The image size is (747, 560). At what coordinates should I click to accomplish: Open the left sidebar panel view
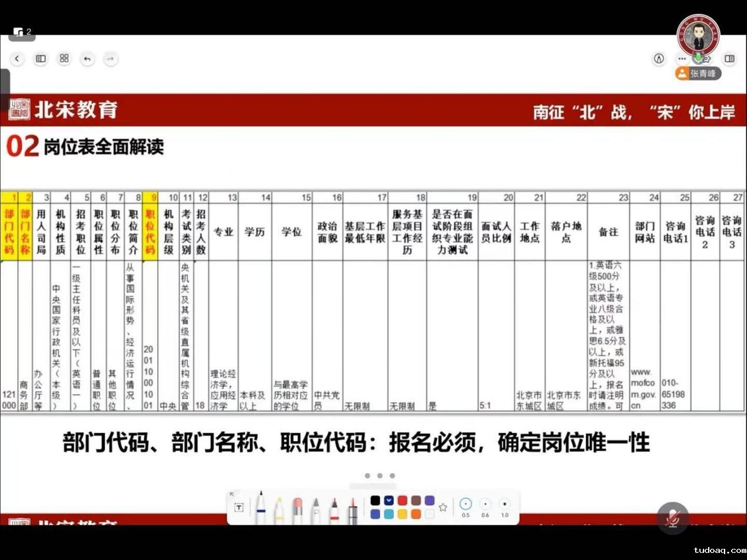pyautogui.click(x=41, y=59)
